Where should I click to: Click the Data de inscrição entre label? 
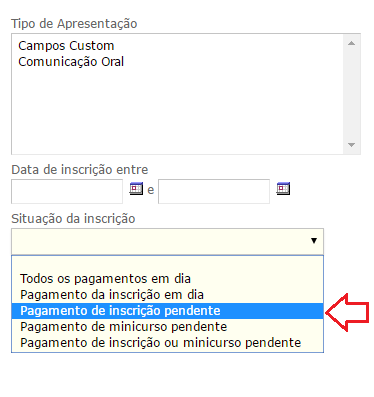(80, 170)
